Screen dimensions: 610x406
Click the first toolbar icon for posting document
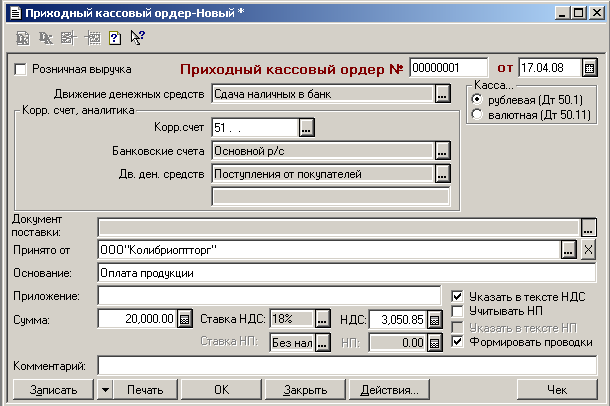pos(23,38)
